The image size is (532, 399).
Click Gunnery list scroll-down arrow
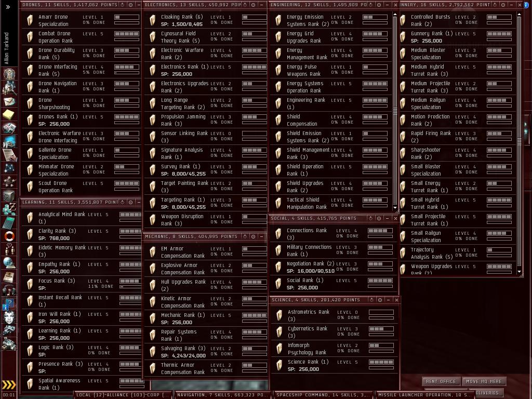pyautogui.click(x=519, y=271)
